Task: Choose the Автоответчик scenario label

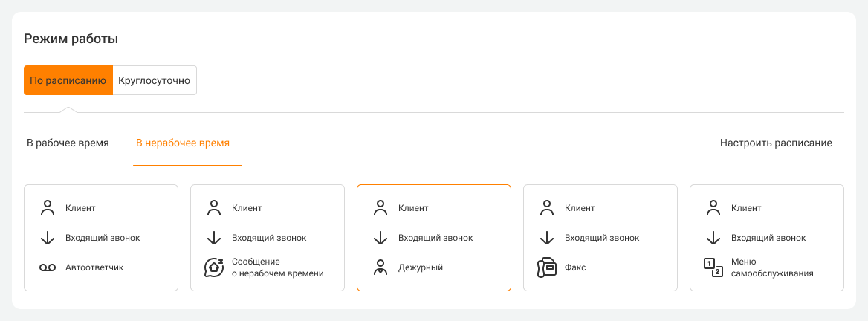Action: pos(94,267)
